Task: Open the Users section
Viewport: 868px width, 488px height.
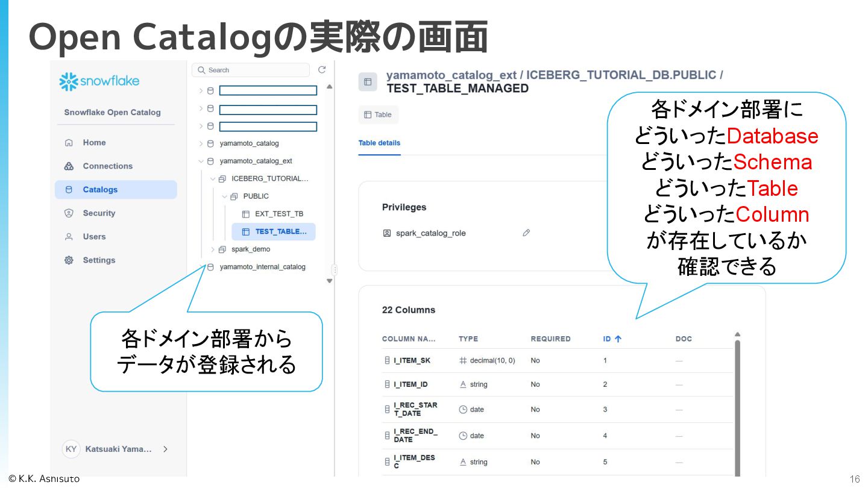Action: tap(94, 237)
